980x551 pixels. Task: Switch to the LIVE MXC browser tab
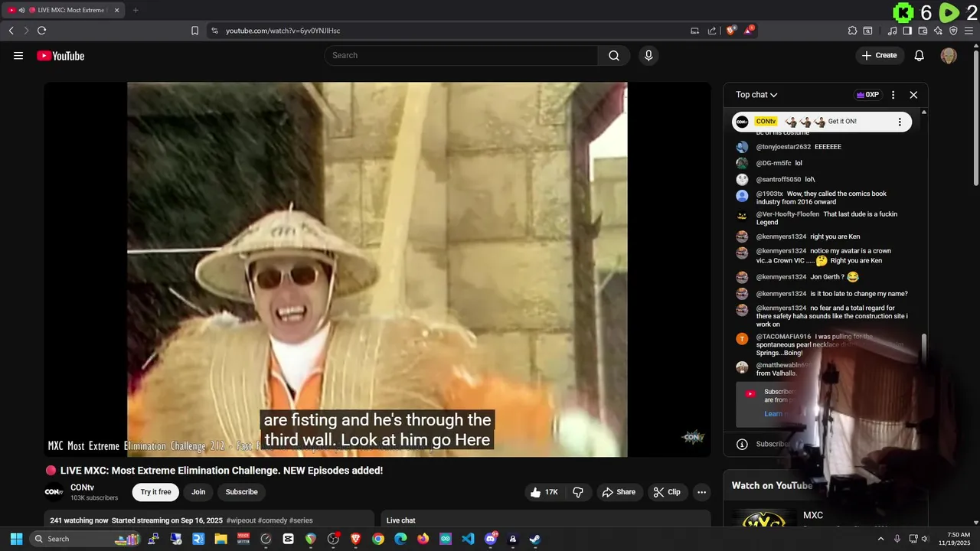point(64,10)
